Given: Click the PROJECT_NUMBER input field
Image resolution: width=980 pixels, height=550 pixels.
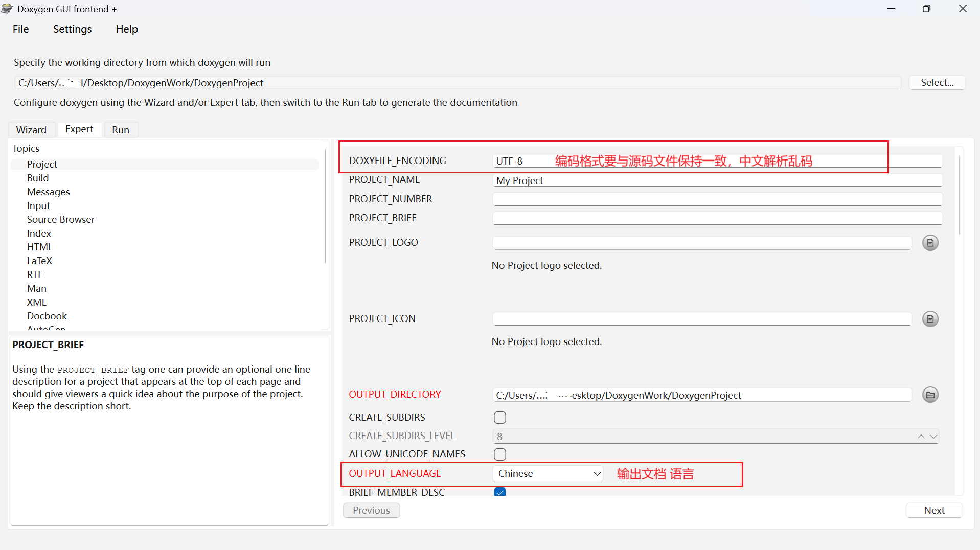Looking at the screenshot, I should 717,199.
